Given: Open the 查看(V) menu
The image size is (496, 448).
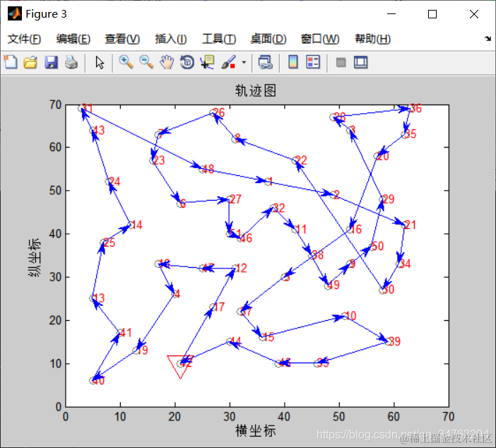Looking at the screenshot, I should (122, 39).
